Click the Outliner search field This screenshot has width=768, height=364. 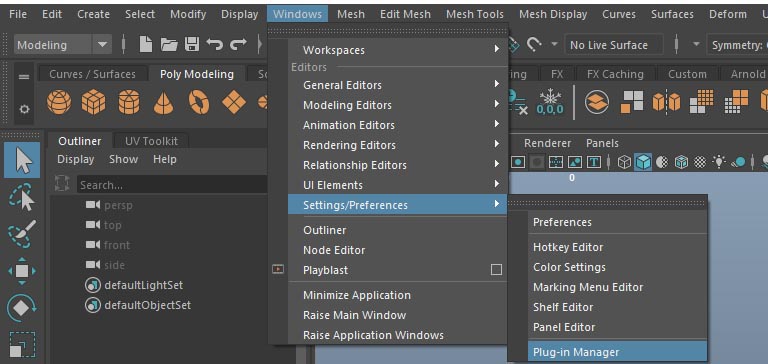click(x=172, y=185)
